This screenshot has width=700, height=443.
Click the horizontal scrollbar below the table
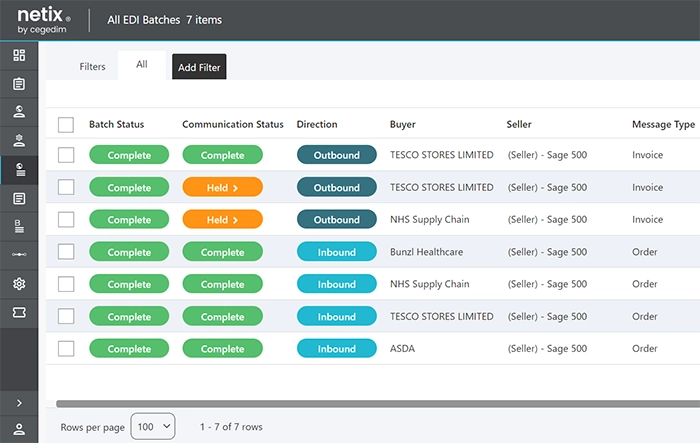378,404
